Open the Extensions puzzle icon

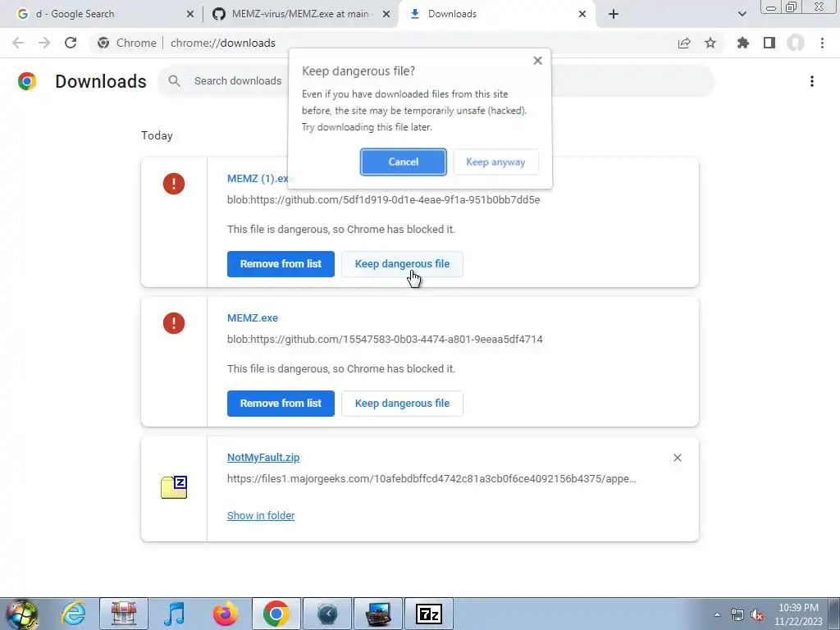pyautogui.click(x=743, y=43)
